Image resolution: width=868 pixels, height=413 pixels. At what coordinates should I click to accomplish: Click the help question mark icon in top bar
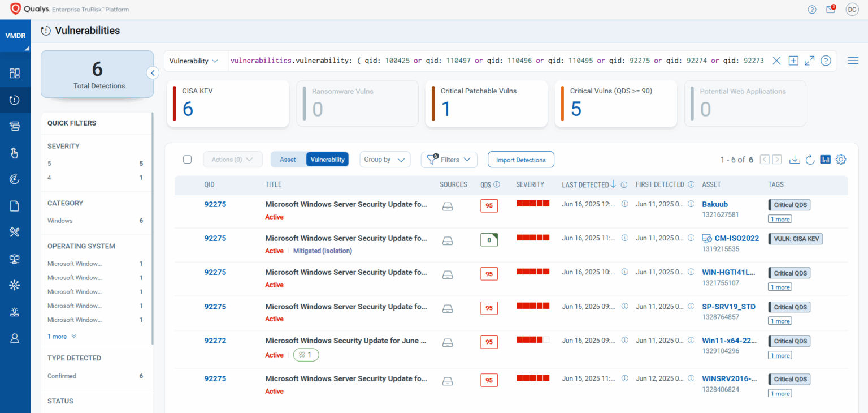click(x=812, y=9)
